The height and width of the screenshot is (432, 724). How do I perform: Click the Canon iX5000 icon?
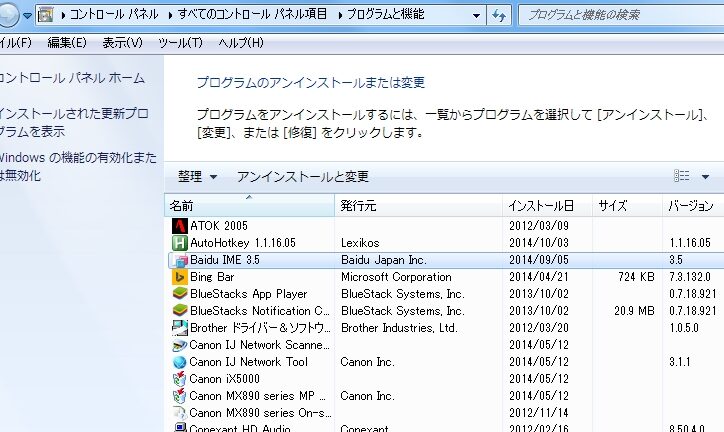pos(180,379)
